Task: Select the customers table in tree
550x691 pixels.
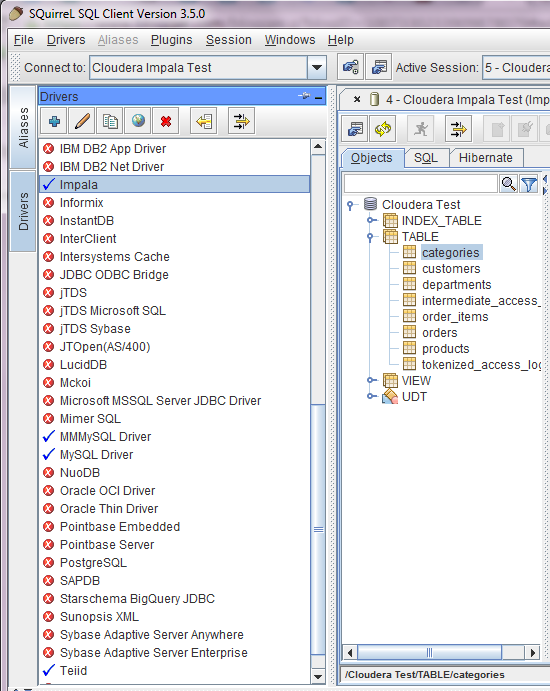Action: click(x=451, y=268)
